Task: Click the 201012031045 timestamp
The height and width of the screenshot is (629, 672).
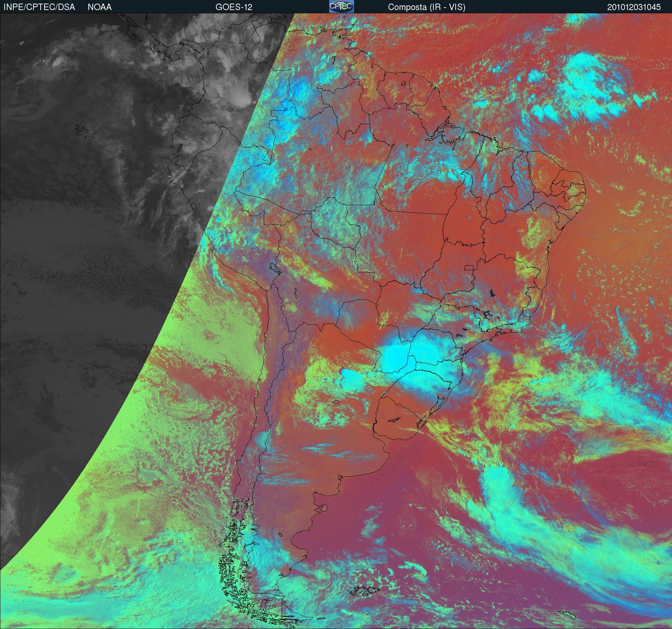Action: (634, 7)
